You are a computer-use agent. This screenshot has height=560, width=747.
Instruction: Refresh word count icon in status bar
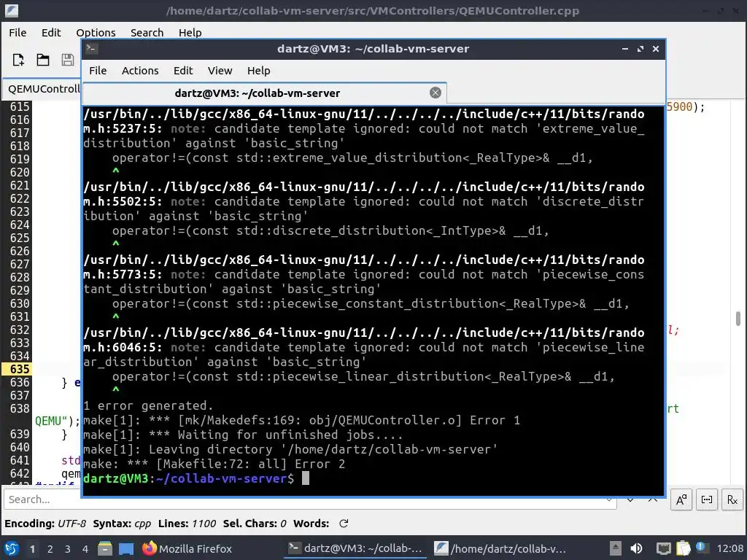click(344, 524)
